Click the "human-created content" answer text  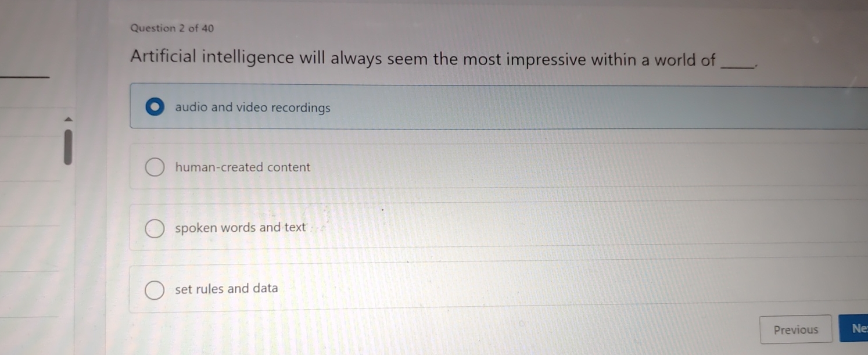pyautogui.click(x=243, y=167)
